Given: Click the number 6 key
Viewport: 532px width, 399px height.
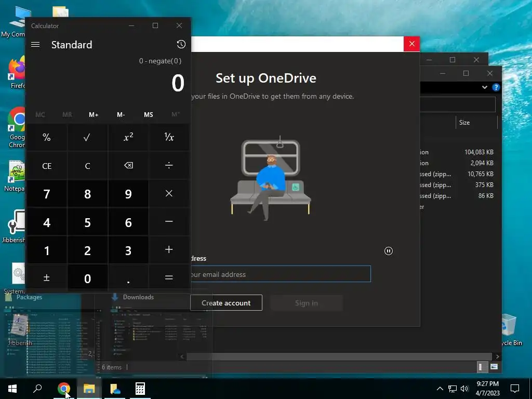Looking at the screenshot, I should pos(128,222).
